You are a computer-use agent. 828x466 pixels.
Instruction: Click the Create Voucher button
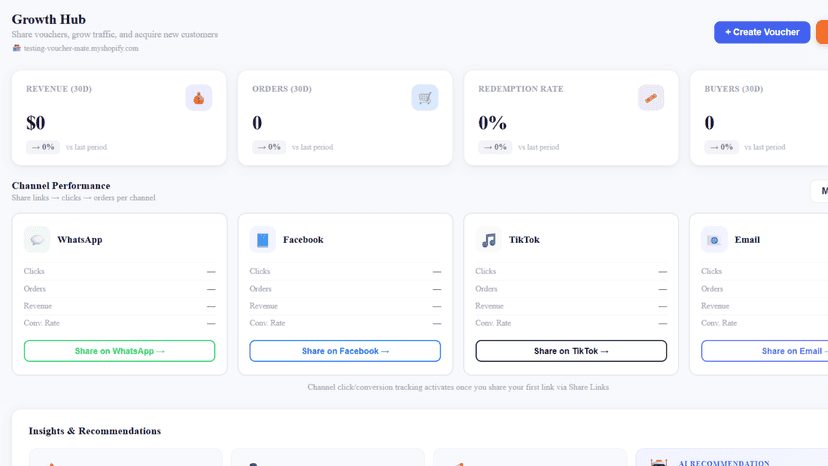tap(761, 32)
